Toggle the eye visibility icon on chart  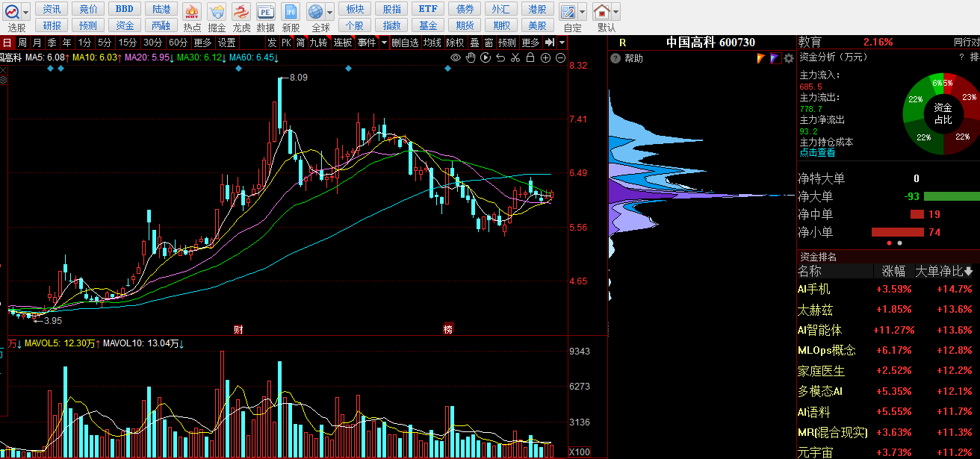[x=456, y=58]
